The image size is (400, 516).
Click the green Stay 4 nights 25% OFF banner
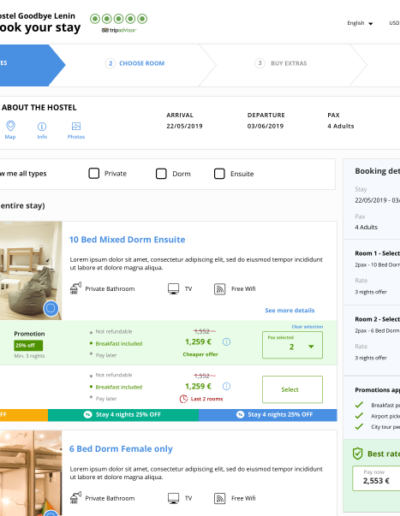click(x=123, y=415)
